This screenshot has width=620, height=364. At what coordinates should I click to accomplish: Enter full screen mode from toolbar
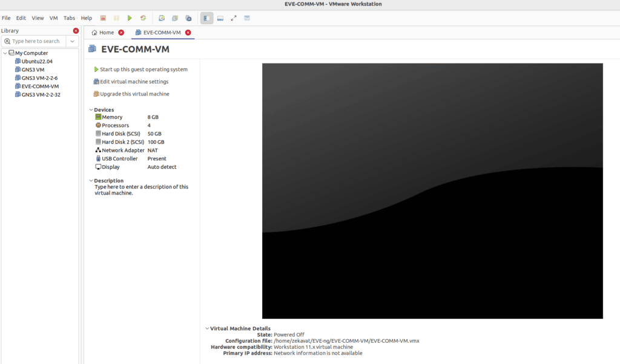click(x=234, y=18)
